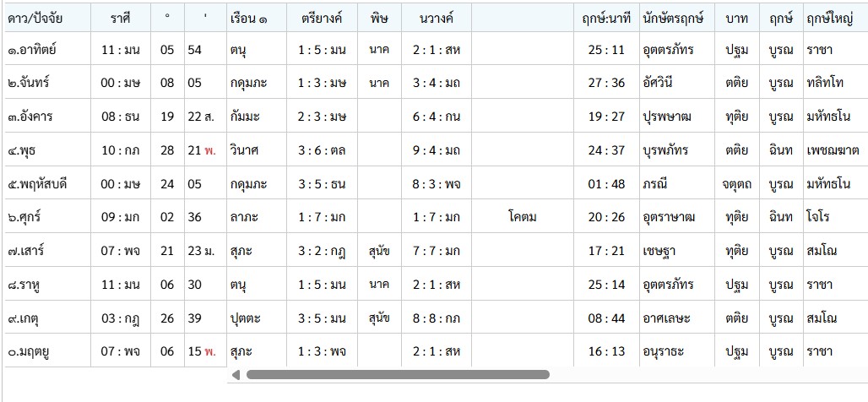Select the เรือน ๑ column header
The image size is (868, 402).
(247, 19)
